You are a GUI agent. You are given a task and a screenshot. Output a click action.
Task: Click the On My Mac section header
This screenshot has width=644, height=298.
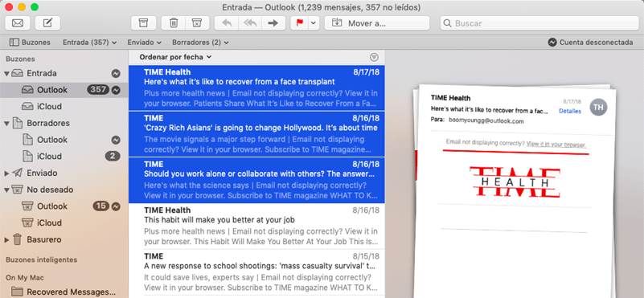(25, 277)
